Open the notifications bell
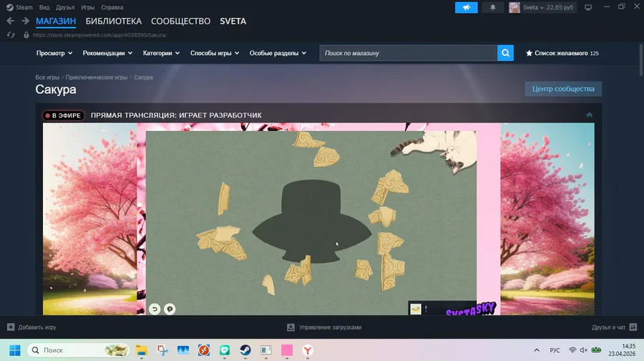 point(492,7)
